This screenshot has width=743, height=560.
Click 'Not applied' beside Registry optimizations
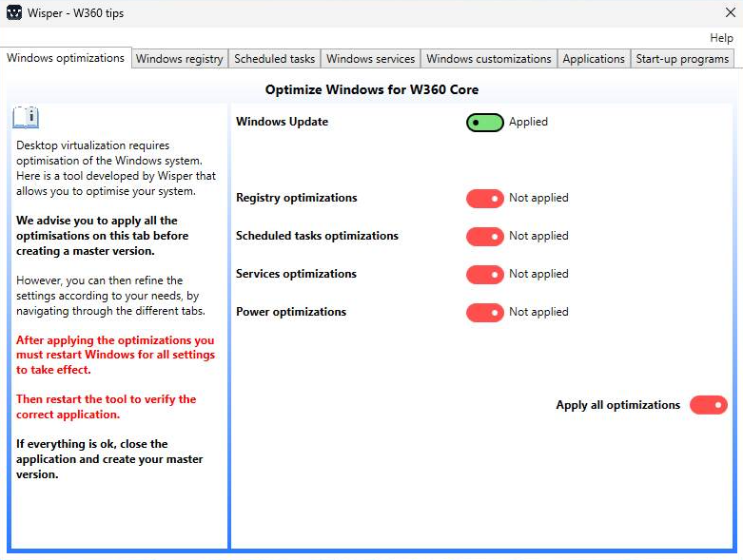point(538,198)
